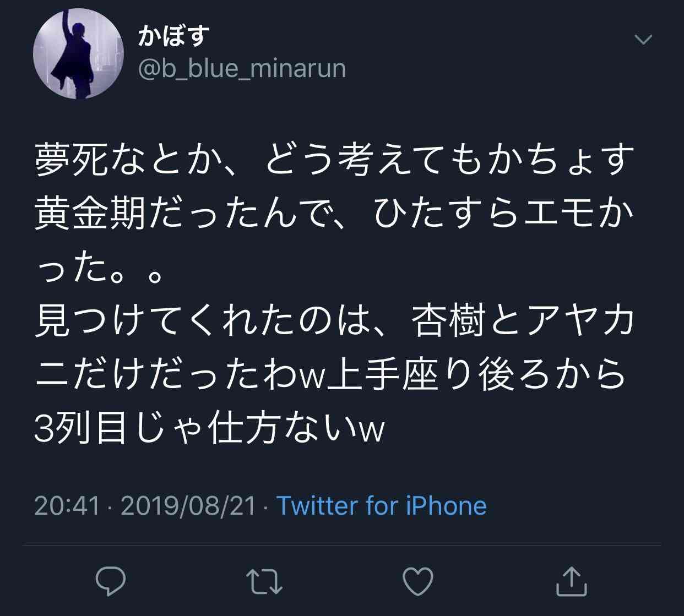Like the tweet with the heart icon

point(418,581)
